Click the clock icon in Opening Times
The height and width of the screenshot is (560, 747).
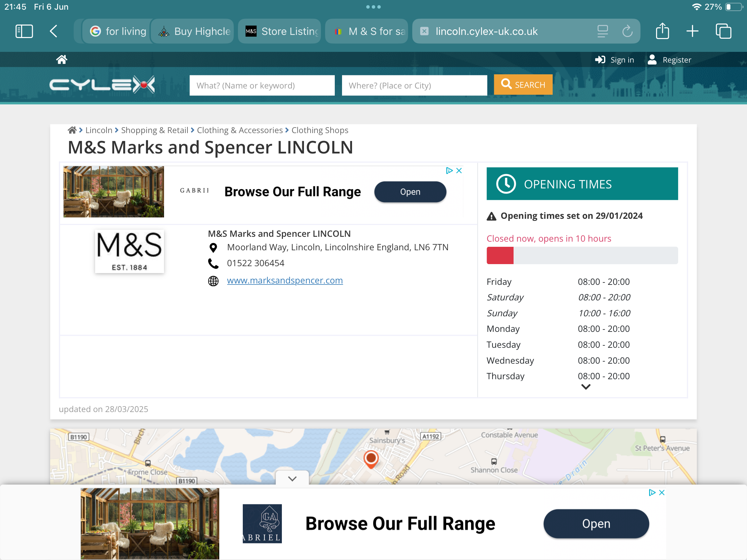coord(506,184)
